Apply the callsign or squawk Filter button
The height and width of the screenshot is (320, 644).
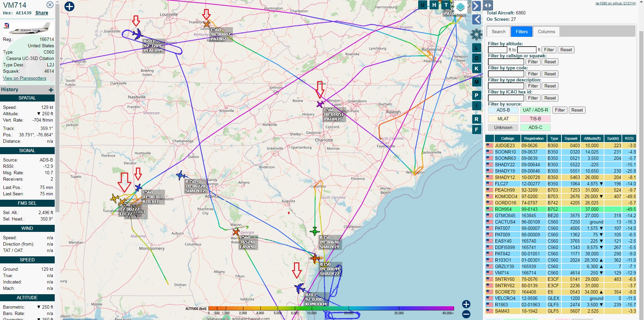tap(533, 62)
